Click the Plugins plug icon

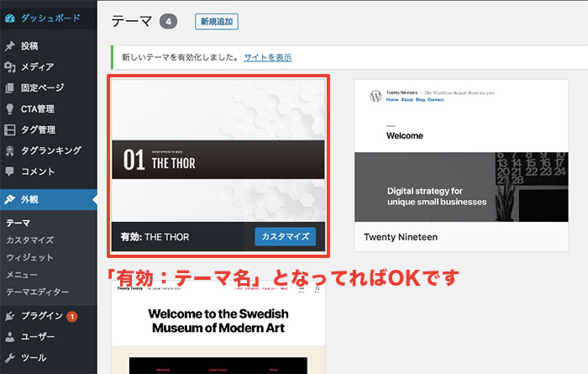[x=10, y=317]
